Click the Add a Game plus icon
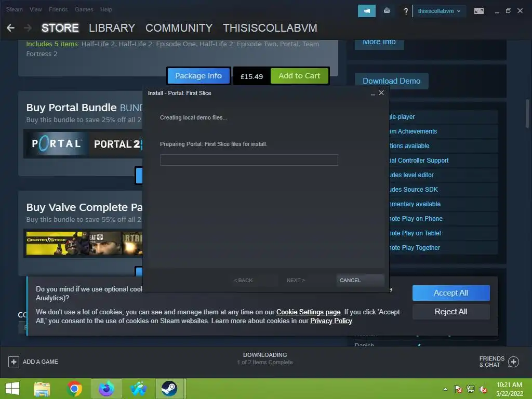This screenshot has height=399, width=532. [14, 362]
